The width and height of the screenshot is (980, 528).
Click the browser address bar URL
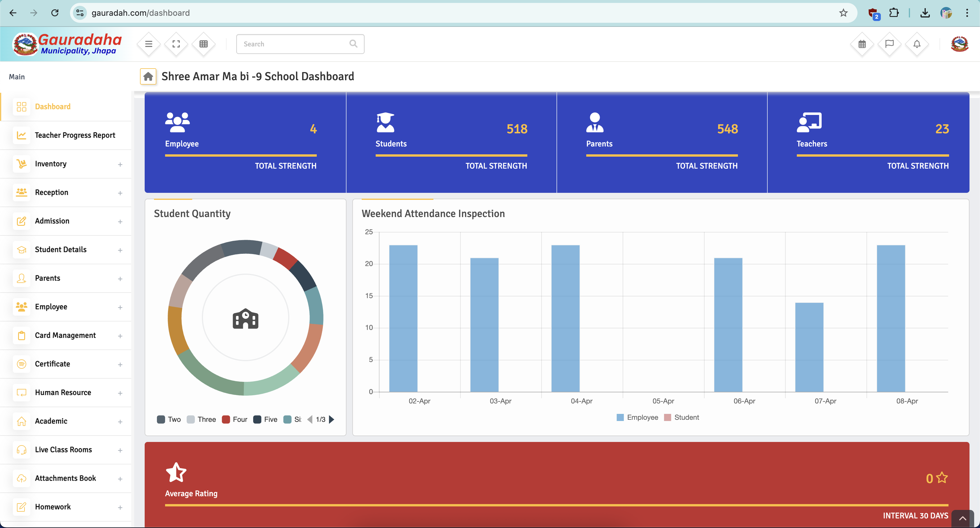140,13
